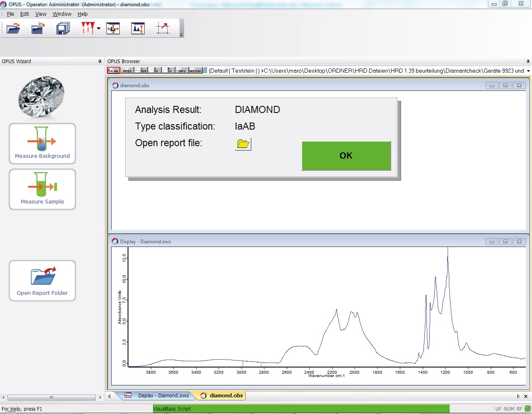Open the Window menu
Image resolution: width=532 pixels, height=414 pixels.
click(x=62, y=14)
